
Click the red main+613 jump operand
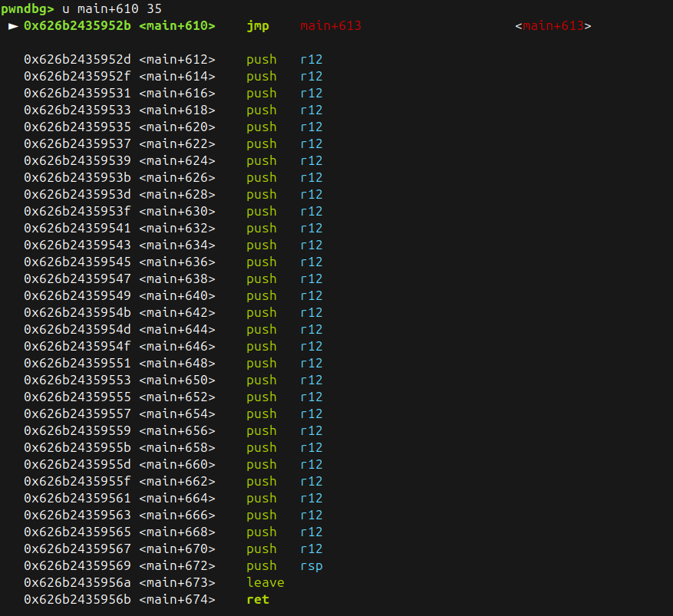click(x=330, y=26)
